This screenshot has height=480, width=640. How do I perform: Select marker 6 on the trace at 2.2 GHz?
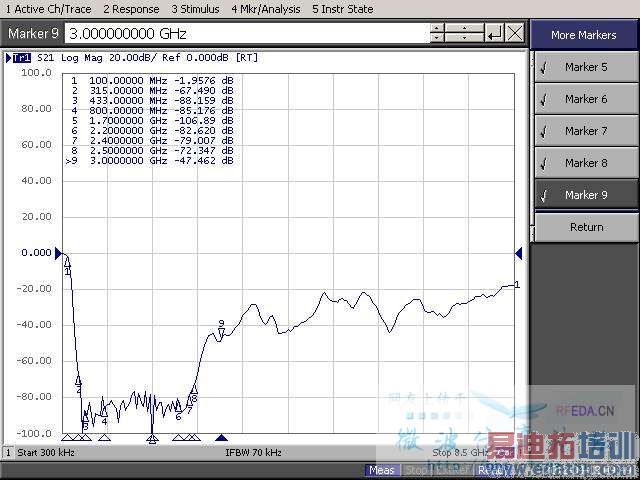(x=178, y=409)
